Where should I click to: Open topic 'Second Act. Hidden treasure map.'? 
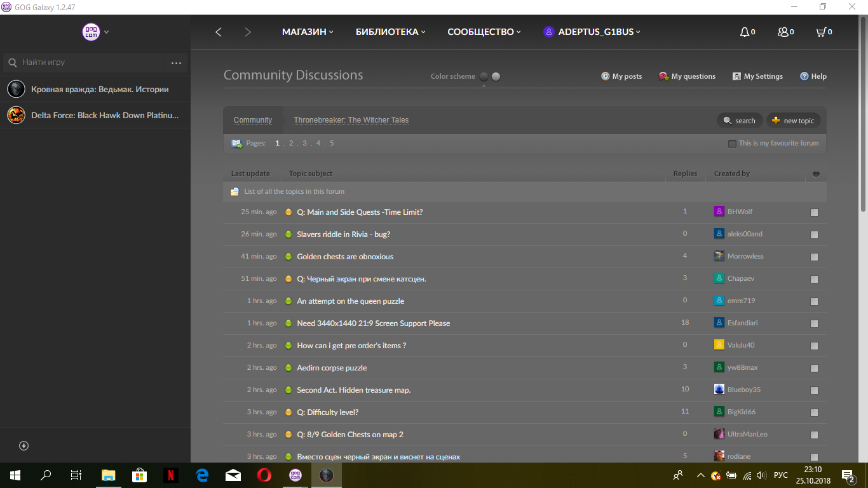(354, 390)
